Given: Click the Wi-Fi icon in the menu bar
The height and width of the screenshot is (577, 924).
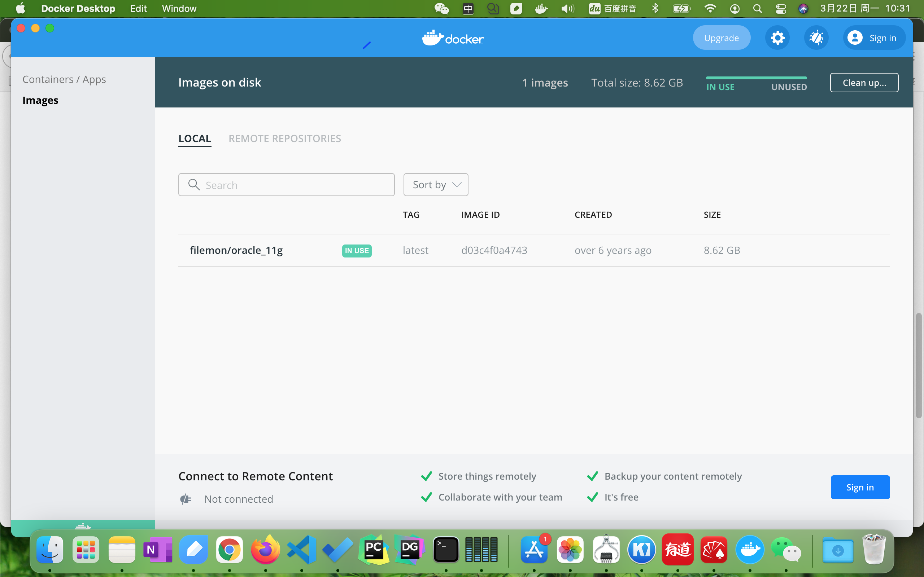Looking at the screenshot, I should (710, 8).
